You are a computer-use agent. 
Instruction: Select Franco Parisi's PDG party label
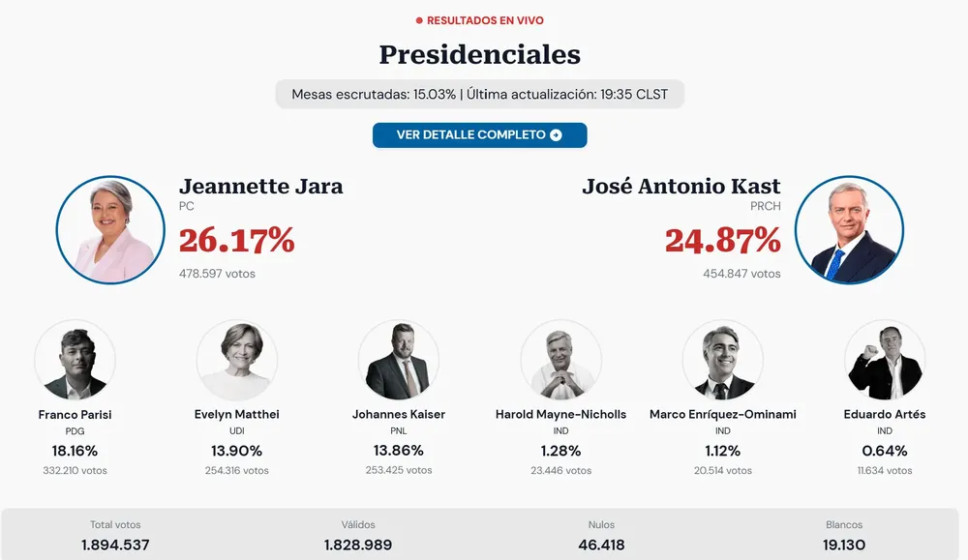pos(75,431)
